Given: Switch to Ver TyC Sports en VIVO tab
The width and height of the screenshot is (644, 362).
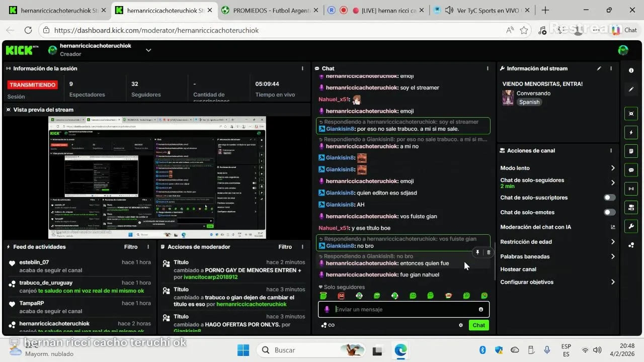Looking at the screenshot, I should (482, 10).
